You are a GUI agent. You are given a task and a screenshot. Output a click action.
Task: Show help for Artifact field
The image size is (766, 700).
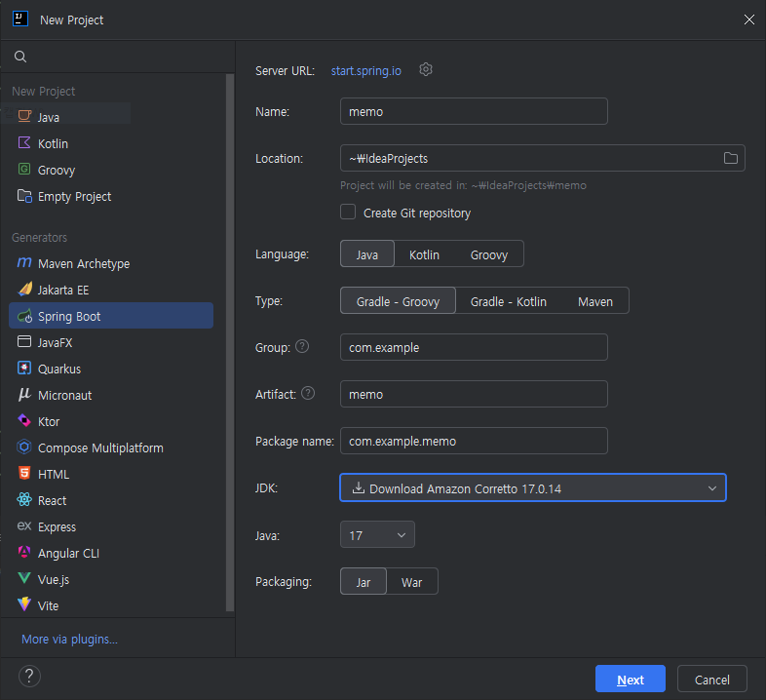click(x=308, y=393)
